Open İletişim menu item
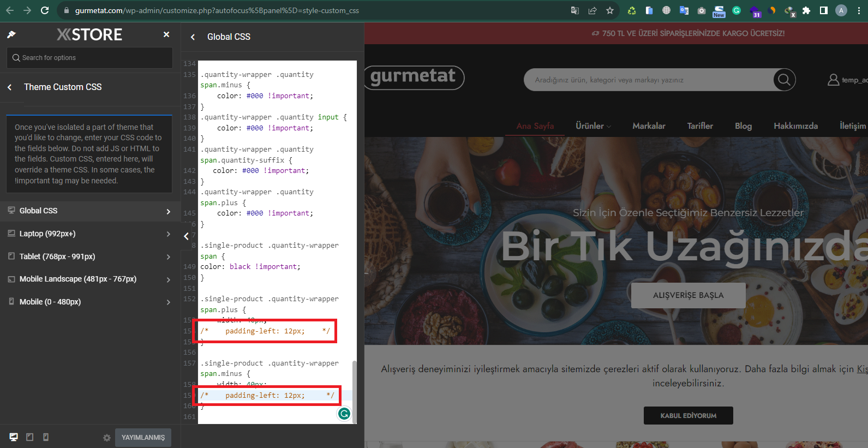This screenshot has height=448, width=868. click(x=853, y=126)
